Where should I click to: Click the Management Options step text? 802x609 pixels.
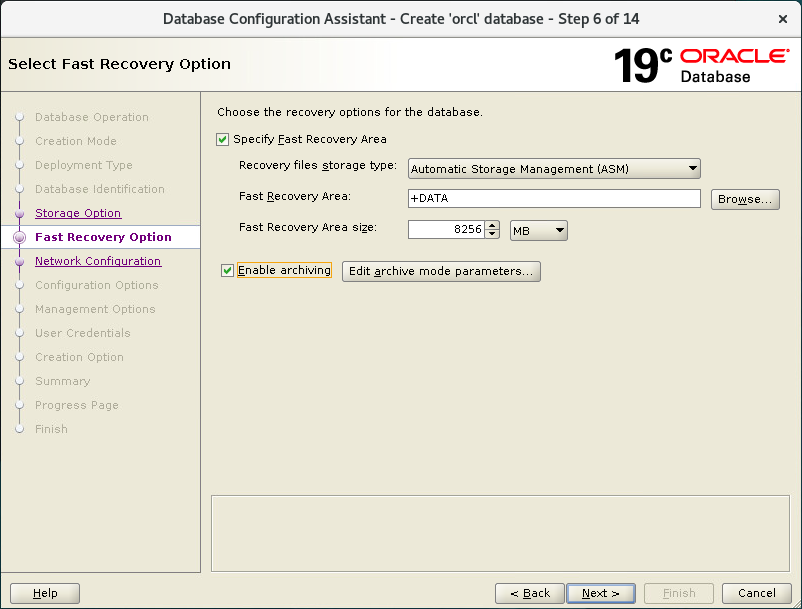(x=95, y=309)
